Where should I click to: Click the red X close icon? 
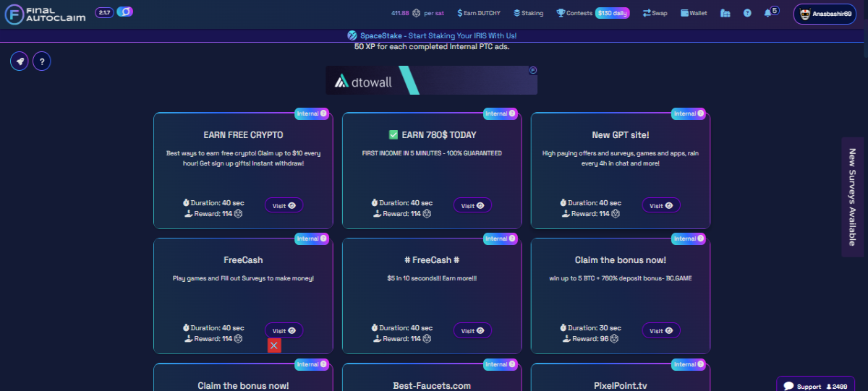[274, 345]
